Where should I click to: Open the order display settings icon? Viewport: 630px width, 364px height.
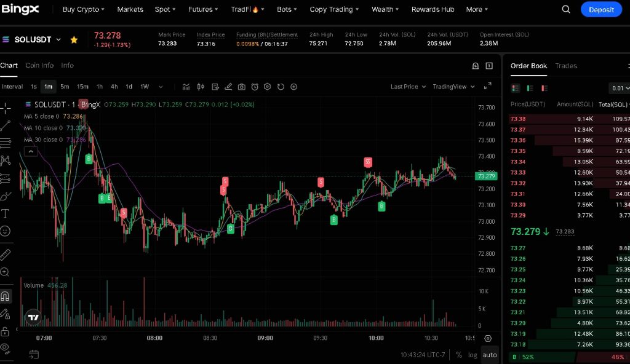pos(215,87)
